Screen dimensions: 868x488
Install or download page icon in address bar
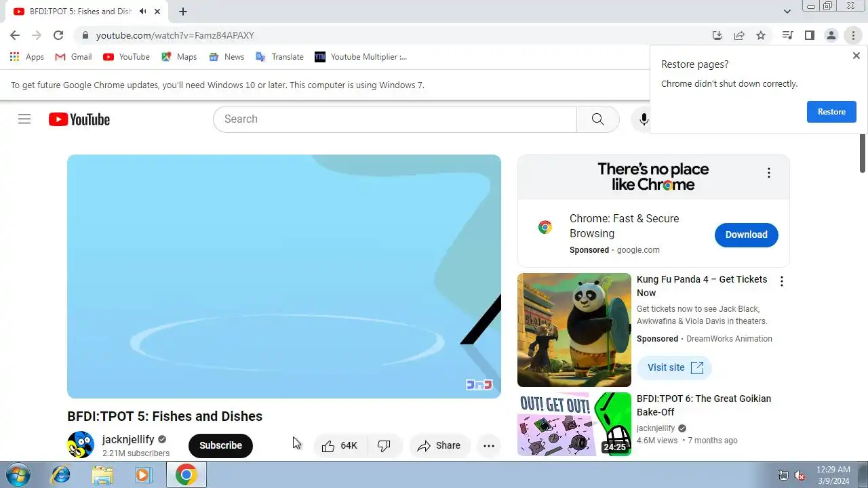pyautogui.click(x=717, y=35)
